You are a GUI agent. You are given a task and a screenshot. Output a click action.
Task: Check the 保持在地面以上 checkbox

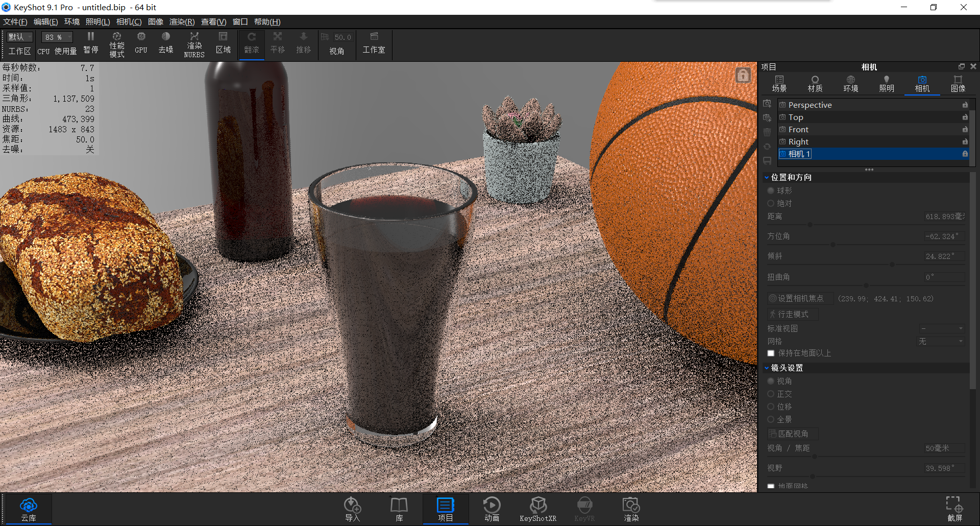pyautogui.click(x=771, y=353)
